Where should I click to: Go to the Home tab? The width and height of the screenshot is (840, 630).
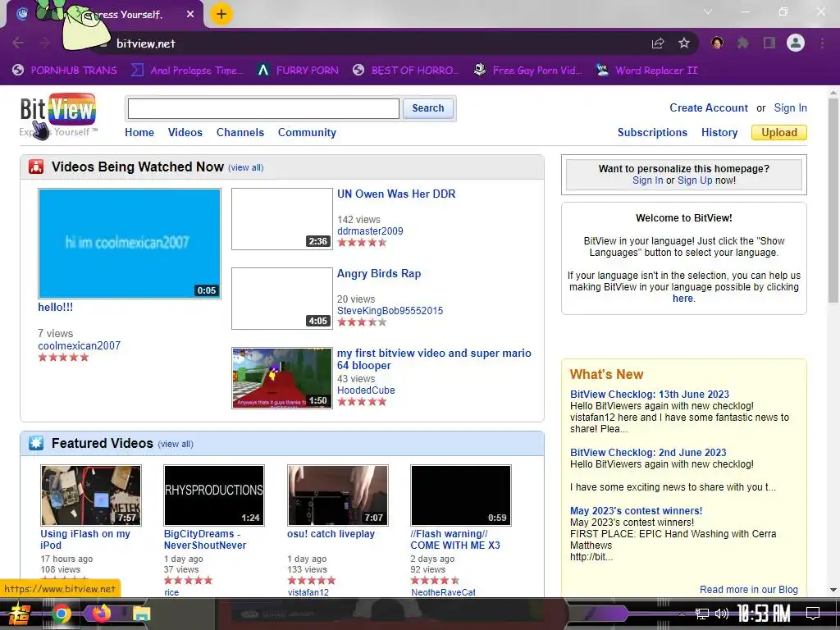[x=139, y=132]
